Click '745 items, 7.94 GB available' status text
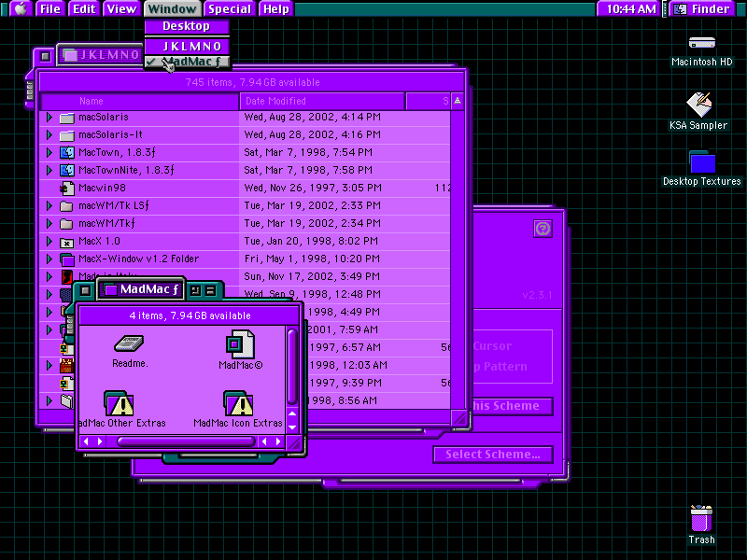Screen dimensions: 747x560 point(252,82)
